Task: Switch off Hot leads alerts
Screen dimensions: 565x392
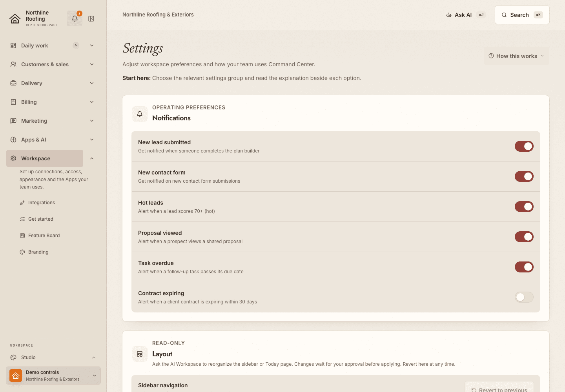Action: tap(524, 207)
